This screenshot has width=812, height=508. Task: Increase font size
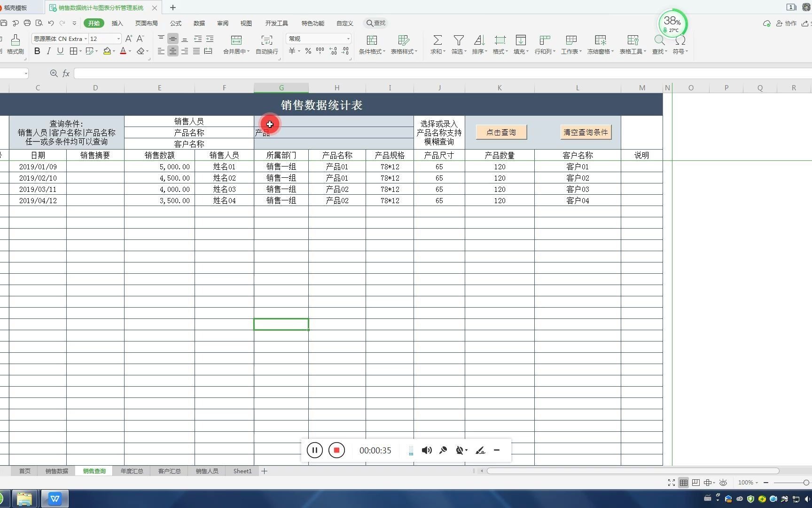click(129, 39)
